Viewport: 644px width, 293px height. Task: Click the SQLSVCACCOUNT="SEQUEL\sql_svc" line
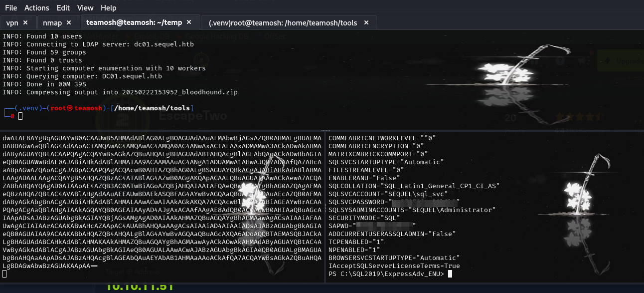(x=388, y=193)
